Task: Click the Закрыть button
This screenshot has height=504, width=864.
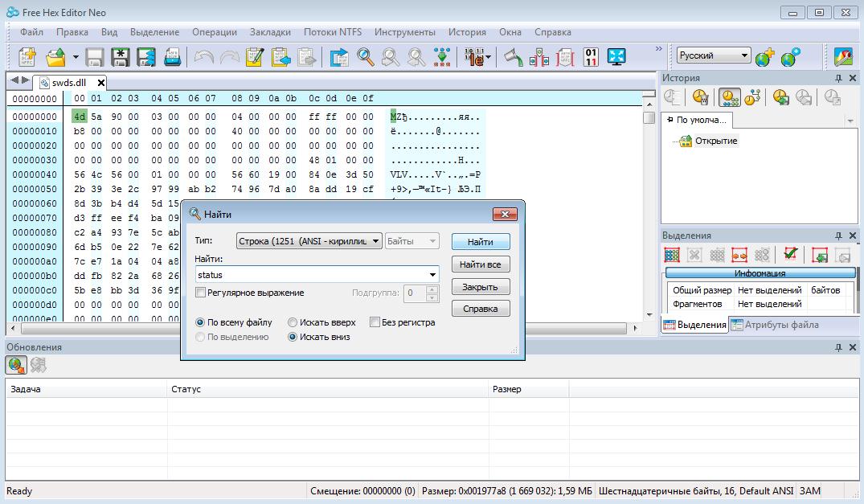Action: click(x=481, y=287)
